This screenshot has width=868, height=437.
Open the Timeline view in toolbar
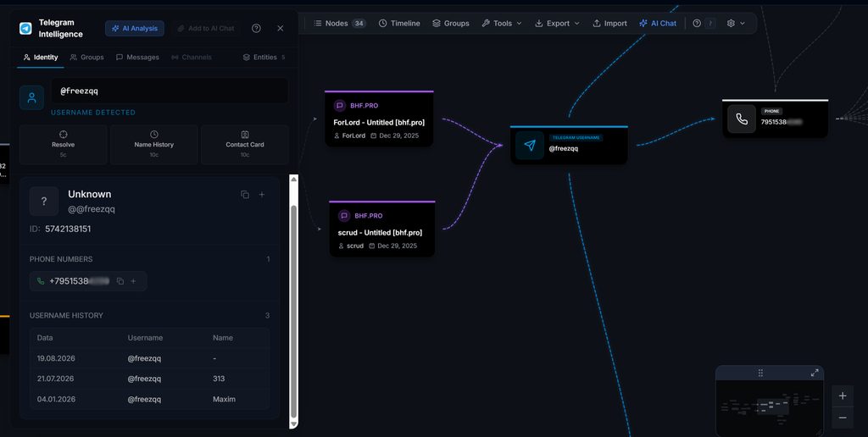[x=399, y=23]
